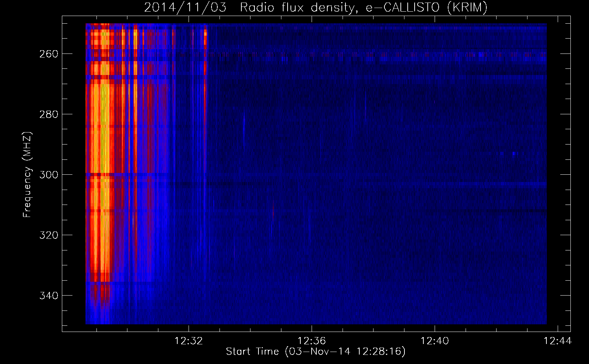Click the 12:44 time tick label
Image resolution: width=589 pixels, height=364 pixels.
click(558, 341)
